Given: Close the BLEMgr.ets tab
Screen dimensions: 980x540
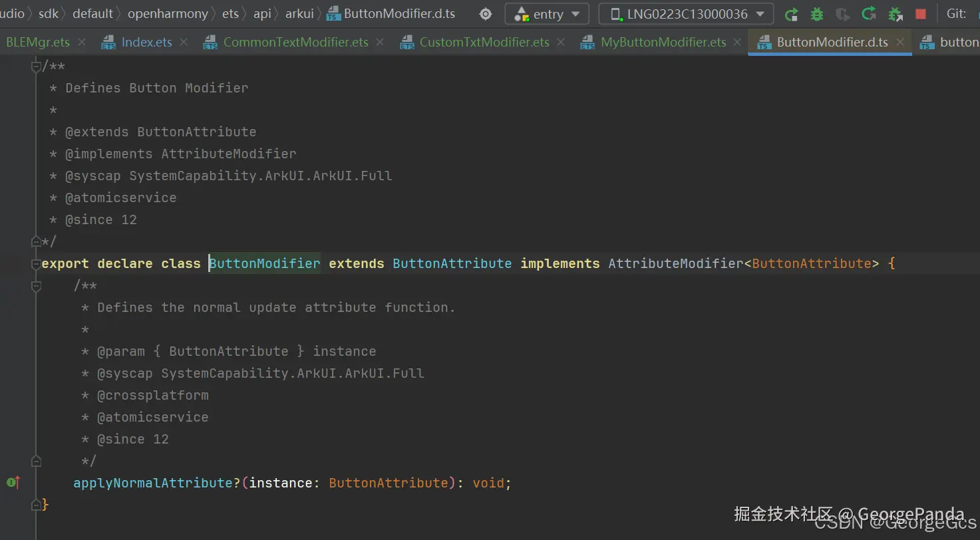Looking at the screenshot, I should click(x=82, y=42).
